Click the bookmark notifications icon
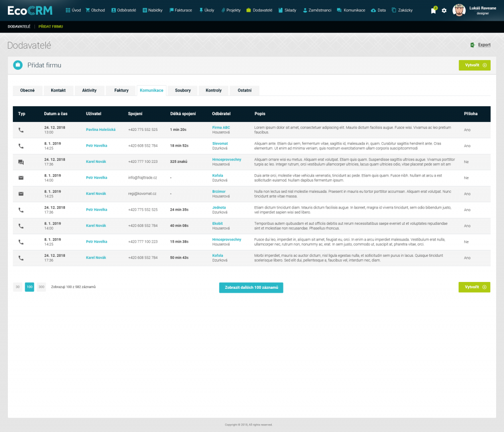This screenshot has width=504, height=432. point(433,11)
